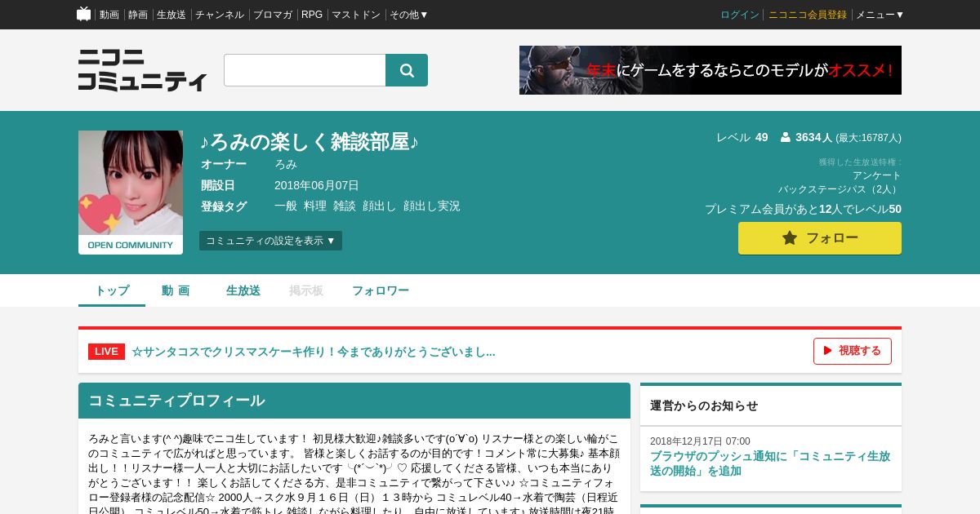Viewport: 980px width, 514px height.
Task: Click the 2018年12月17日 07:00 timestamp
Action: [x=700, y=441]
